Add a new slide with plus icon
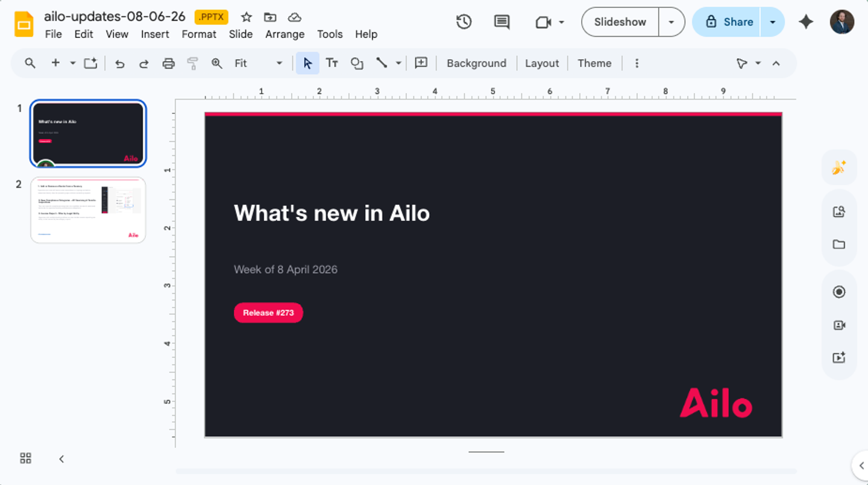 coord(55,63)
